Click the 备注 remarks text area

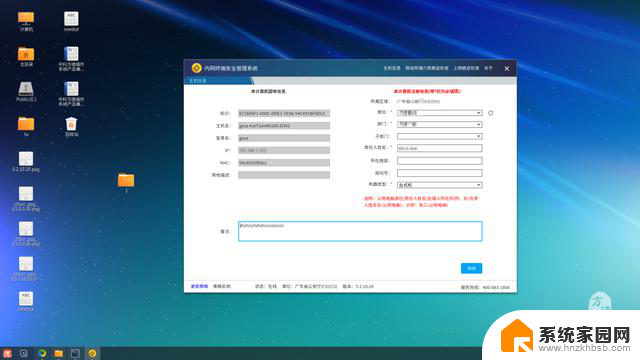coord(360,231)
